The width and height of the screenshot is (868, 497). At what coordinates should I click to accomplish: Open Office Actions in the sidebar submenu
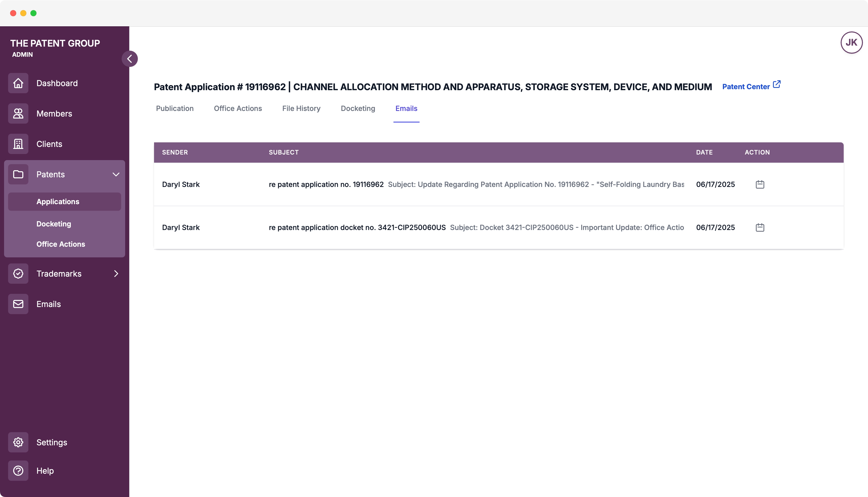tap(61, 244)
